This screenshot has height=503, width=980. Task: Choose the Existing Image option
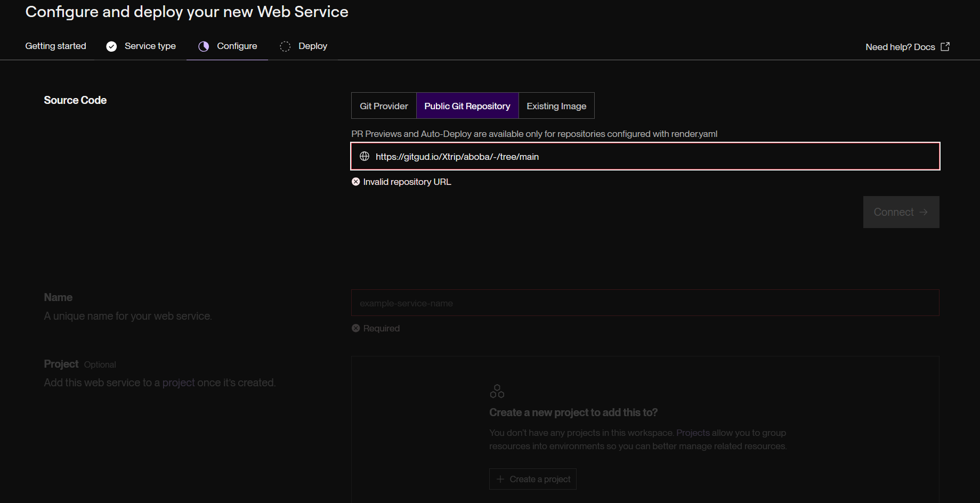click(556, 106)
